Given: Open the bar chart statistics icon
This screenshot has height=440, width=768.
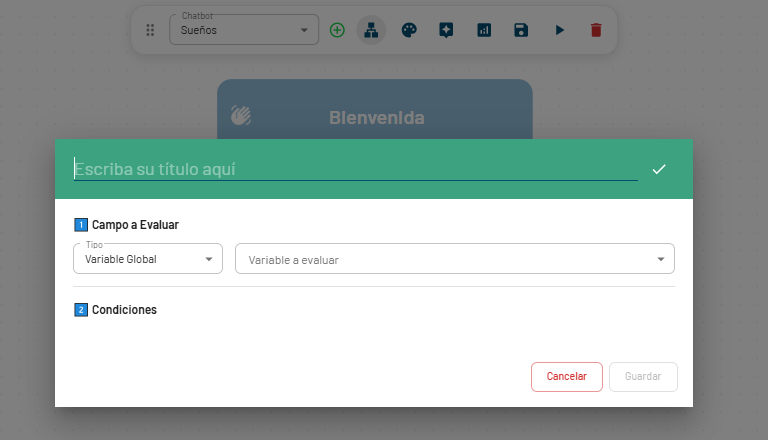Looking at the screenshot, I should (484, 30).
